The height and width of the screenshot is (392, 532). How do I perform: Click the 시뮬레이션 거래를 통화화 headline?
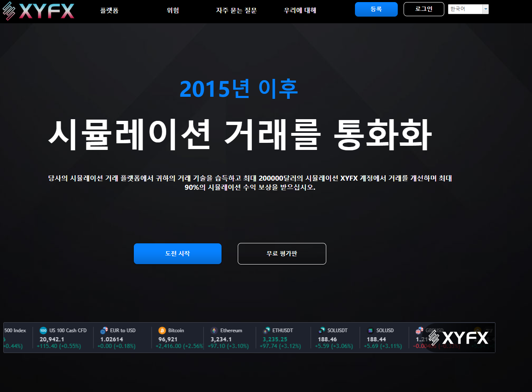[x=240, y=135]
